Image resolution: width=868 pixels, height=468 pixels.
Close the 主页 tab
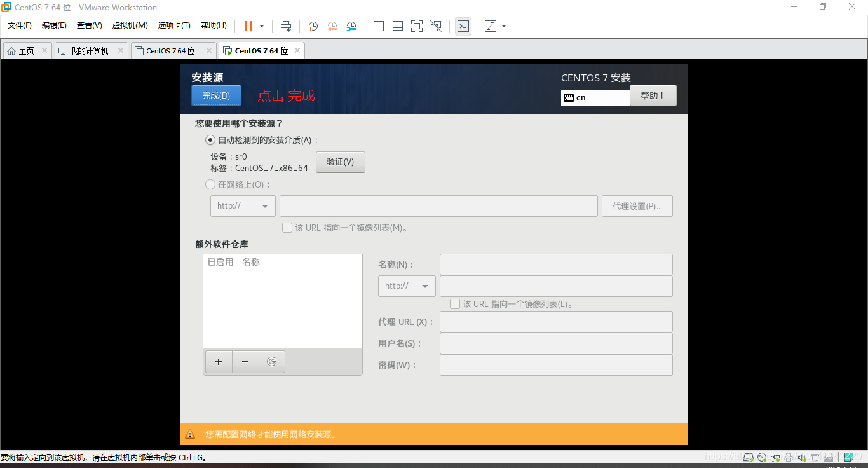pos(44,50)
